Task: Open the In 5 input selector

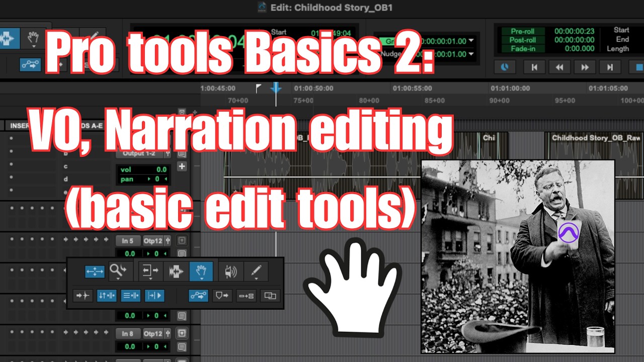Action: click(x=128, y=240)
